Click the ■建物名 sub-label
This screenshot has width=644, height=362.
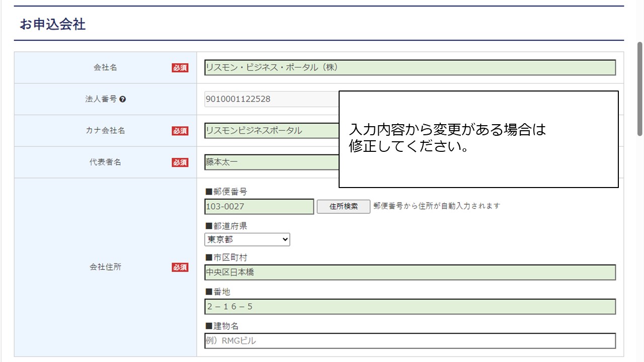222,326
